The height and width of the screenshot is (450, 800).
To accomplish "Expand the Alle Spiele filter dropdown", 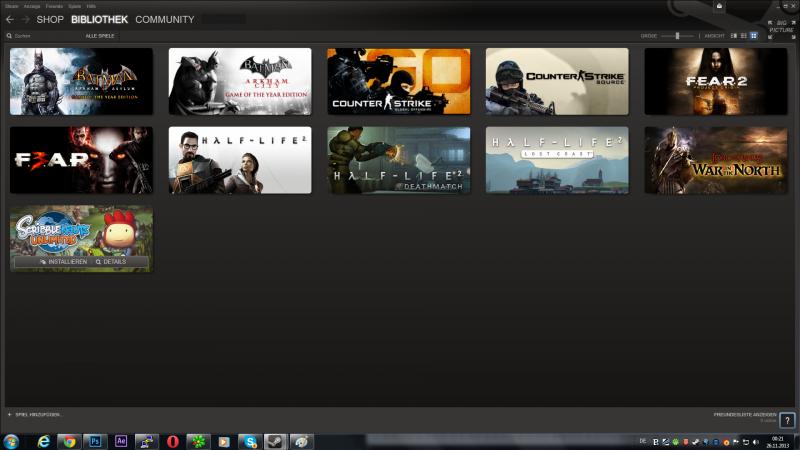I will 100,36.
